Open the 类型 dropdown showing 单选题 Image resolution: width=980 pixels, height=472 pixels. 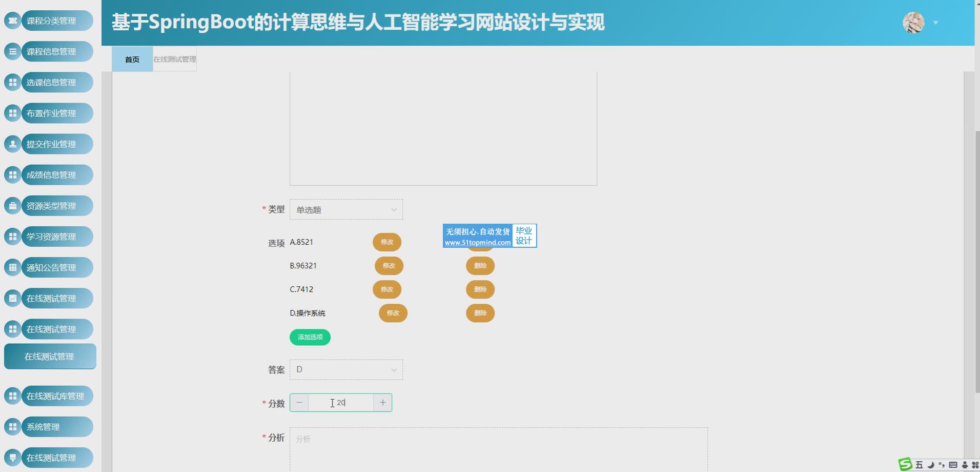[346, 209]
